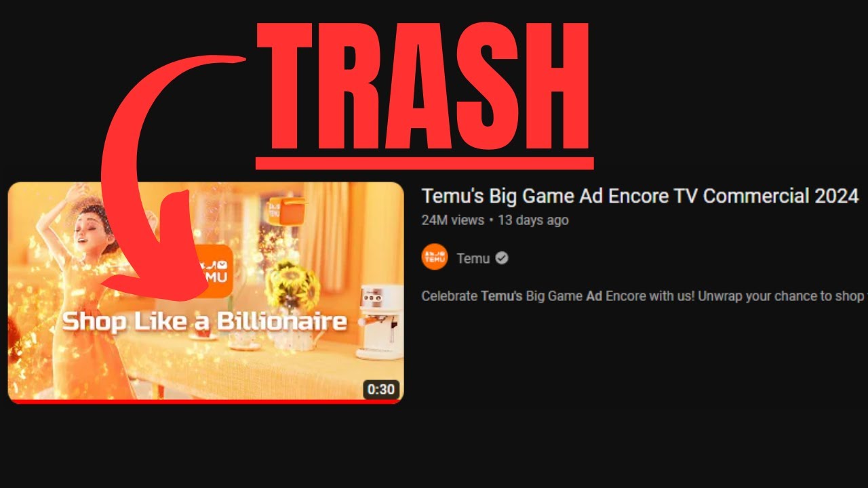
Task: Click the red underline below TRASH
Action: pos(425,163)
